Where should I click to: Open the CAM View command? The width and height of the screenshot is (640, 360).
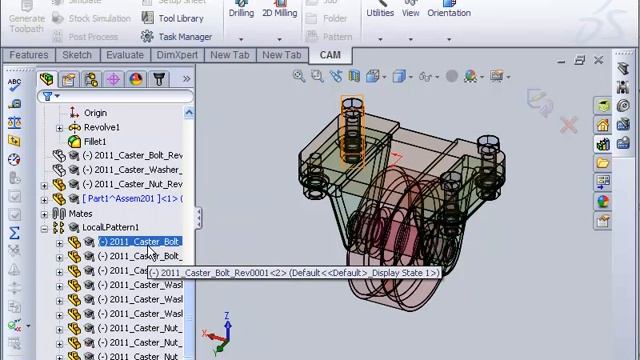point(411,9)
